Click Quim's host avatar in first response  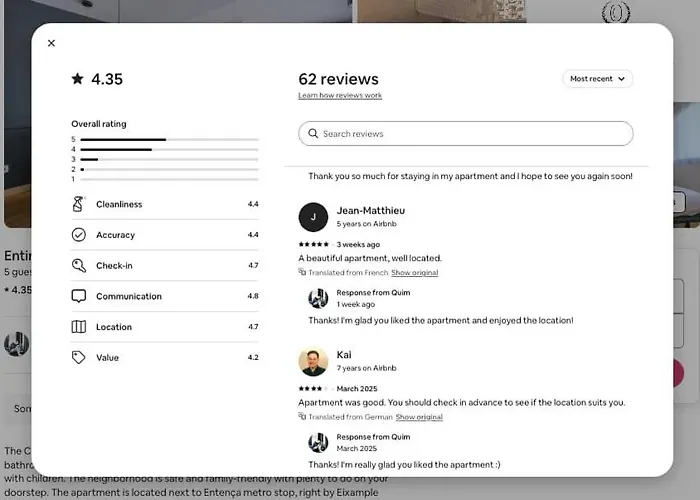point(318,298)
